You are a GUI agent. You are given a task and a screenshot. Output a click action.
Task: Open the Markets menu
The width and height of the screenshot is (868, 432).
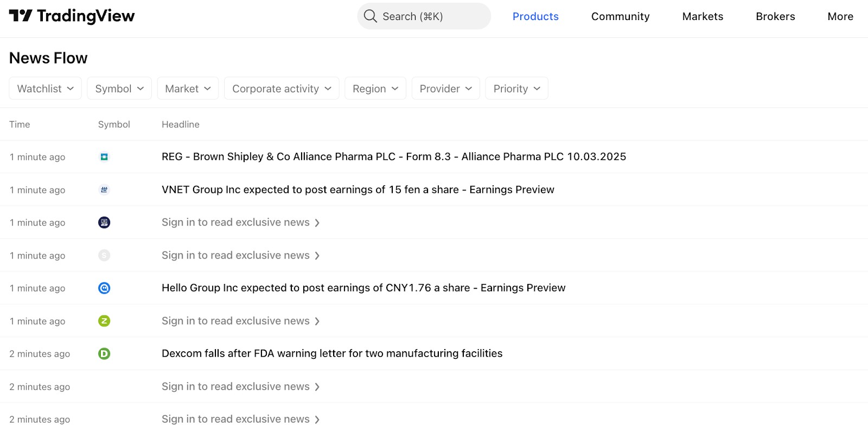point(703,16)
